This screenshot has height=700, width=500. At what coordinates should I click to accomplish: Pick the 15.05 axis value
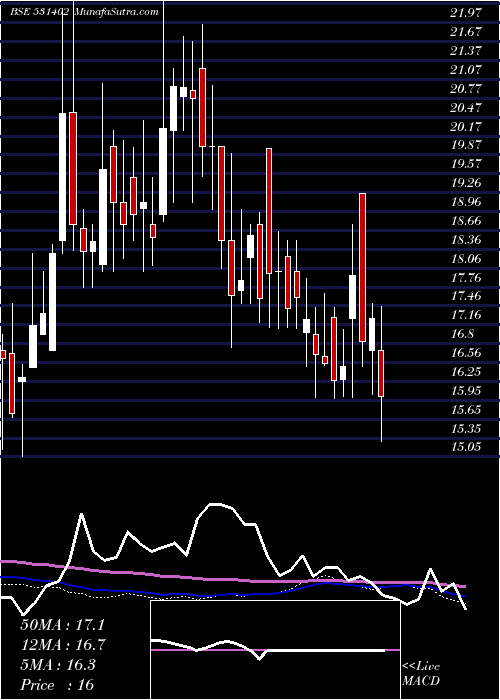coord(466,446)
